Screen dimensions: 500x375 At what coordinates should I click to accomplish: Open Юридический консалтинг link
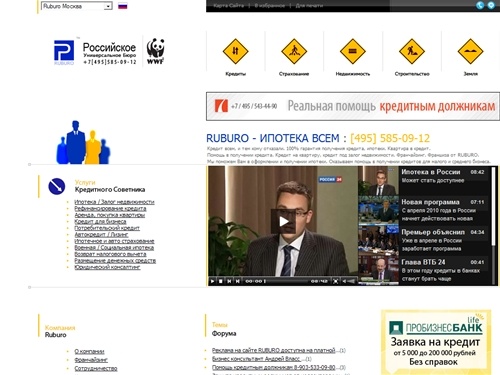(x=107, y=267)
